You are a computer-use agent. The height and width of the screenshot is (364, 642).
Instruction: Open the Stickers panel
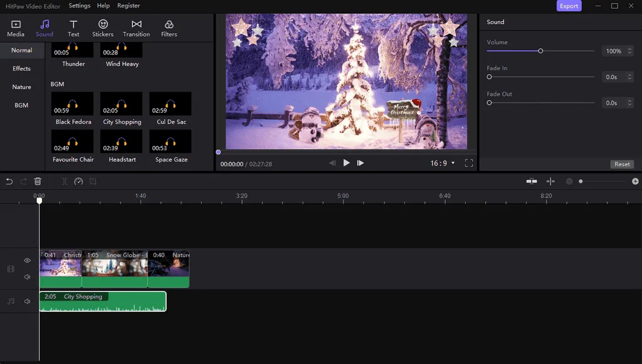[103, 28]
